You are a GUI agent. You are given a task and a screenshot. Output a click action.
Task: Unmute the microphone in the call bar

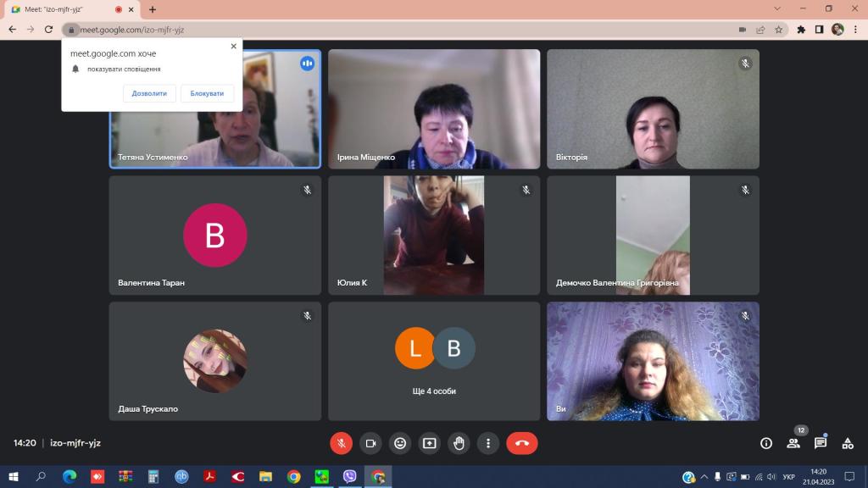(341, 443)
